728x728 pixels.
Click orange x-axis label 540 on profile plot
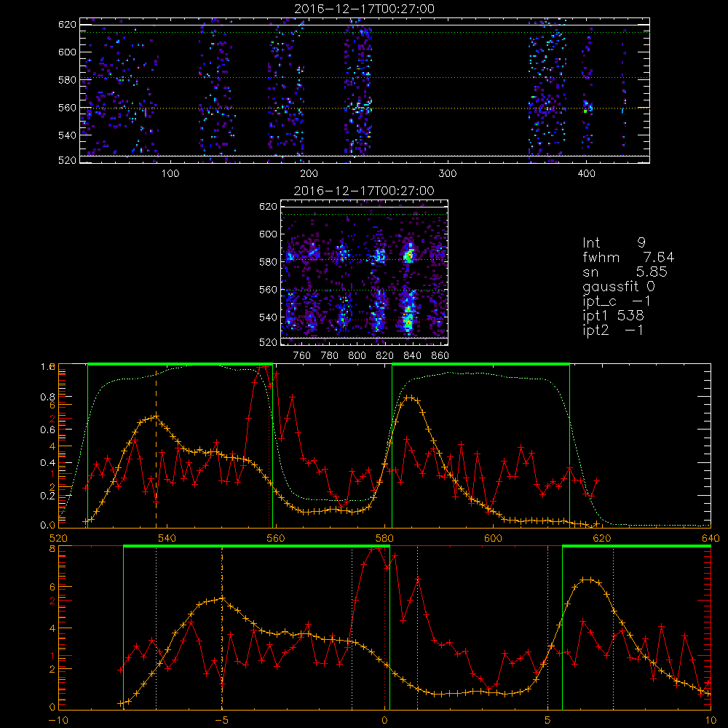coord(167,538)
